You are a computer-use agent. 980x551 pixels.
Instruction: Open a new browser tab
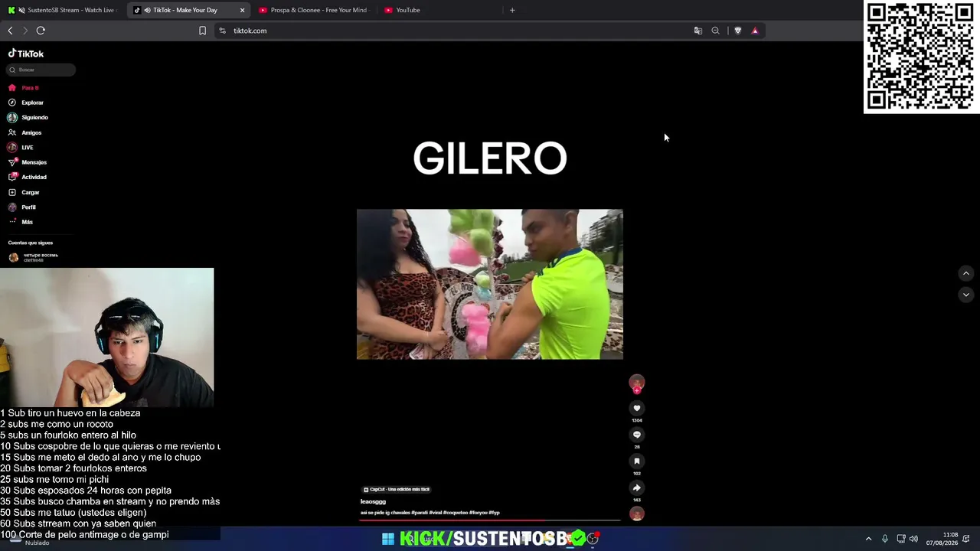[x=512, y=10]
